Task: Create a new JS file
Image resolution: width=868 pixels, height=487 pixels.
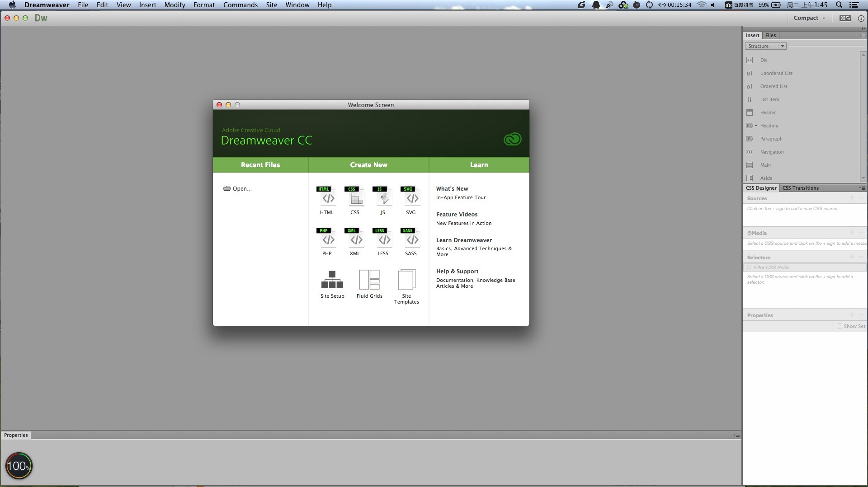Action: click(x=383, y=200)
